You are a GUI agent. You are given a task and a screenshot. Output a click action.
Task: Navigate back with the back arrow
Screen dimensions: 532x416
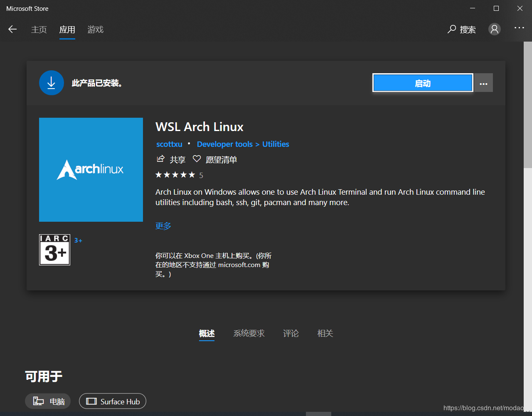coord(12,29)
